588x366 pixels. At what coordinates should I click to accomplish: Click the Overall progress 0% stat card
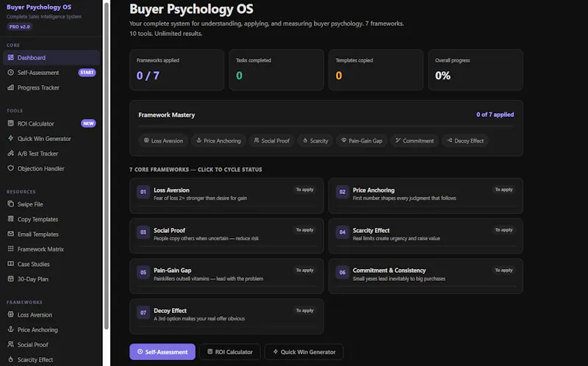tap(476, 70)
